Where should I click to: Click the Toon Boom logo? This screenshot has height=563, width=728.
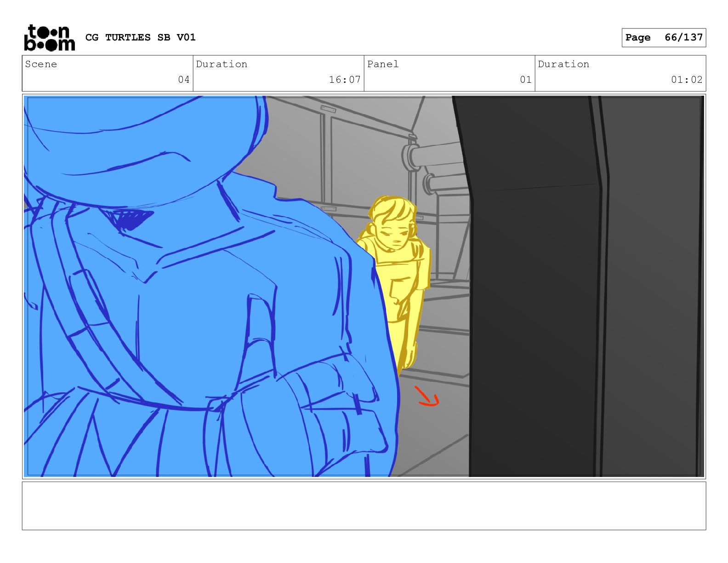tap(49, 37)
